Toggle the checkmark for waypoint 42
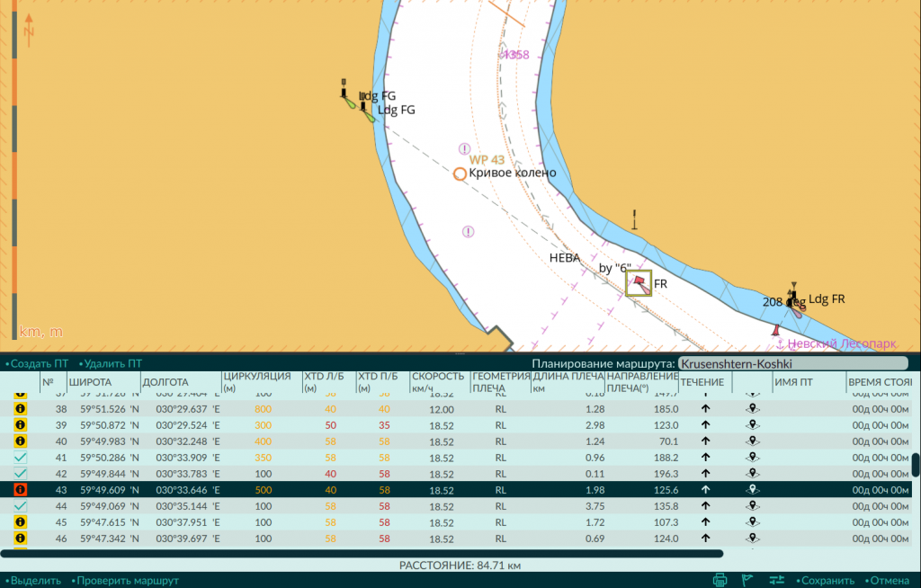 pyautogui.click(x=20, y=474)
